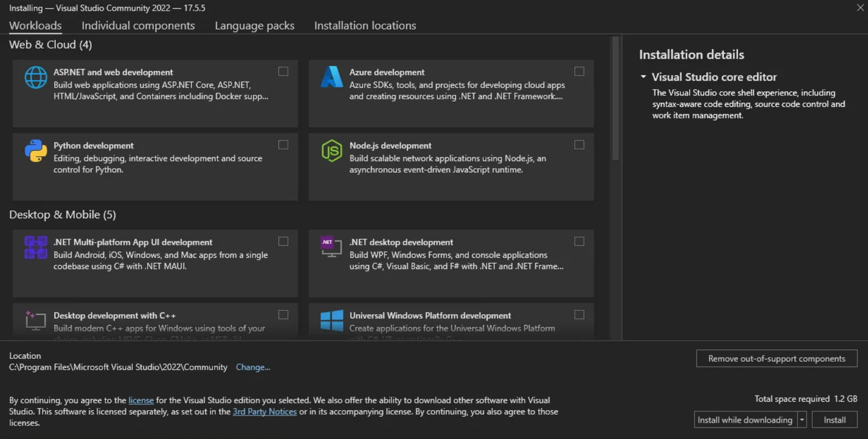868x439 pixels.
Task: Click the Desktop development with C++ icon
Action: pyautogui.click(x=36, y=320)
